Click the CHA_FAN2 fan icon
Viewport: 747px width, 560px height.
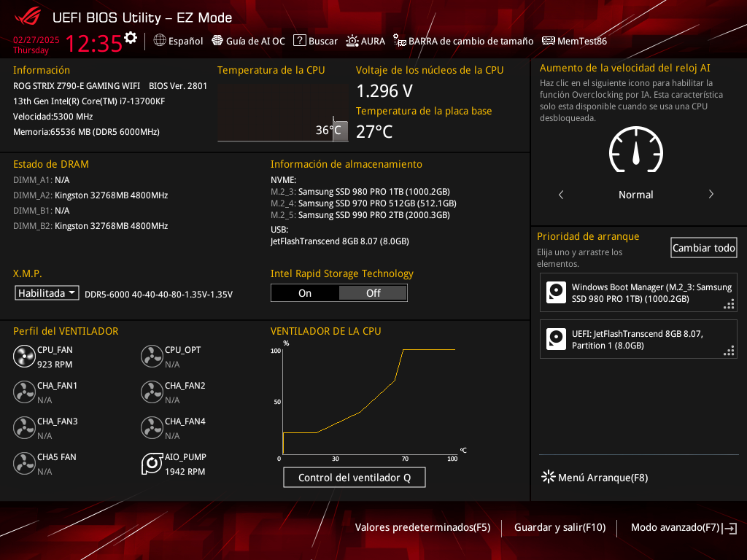point(152,392)
